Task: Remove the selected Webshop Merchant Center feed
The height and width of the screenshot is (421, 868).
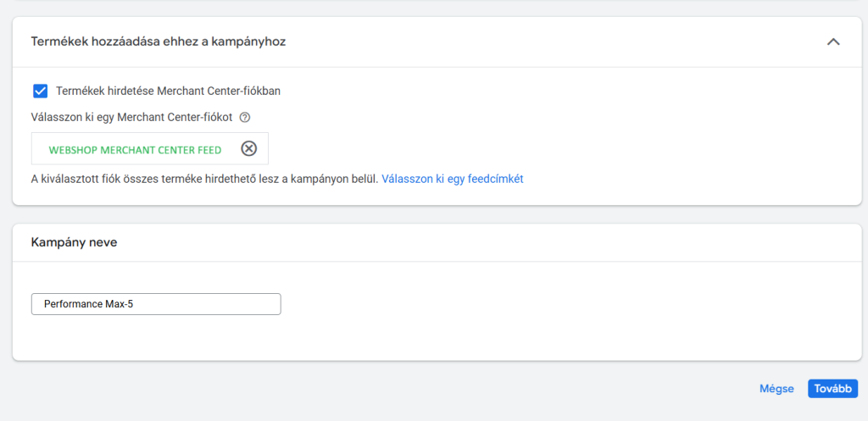Action: click(x=248, y=149)
